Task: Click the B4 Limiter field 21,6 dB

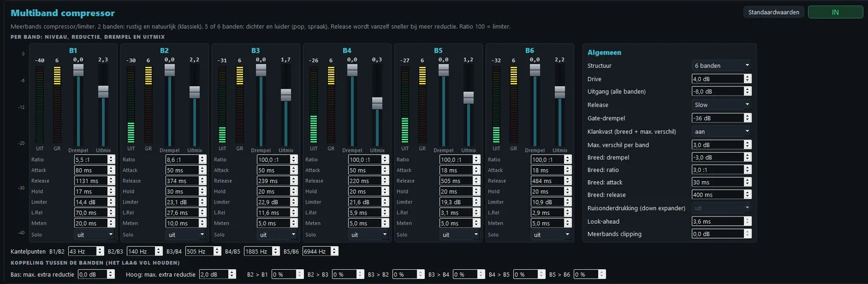Action: tap(368, 202)
